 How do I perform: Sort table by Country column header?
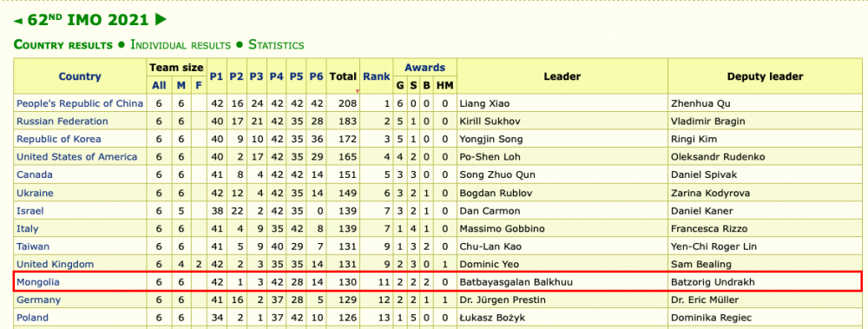point(80,76)
